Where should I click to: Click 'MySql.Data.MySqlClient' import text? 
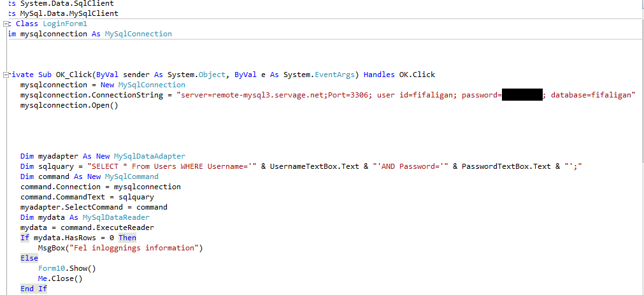[69, 13]
